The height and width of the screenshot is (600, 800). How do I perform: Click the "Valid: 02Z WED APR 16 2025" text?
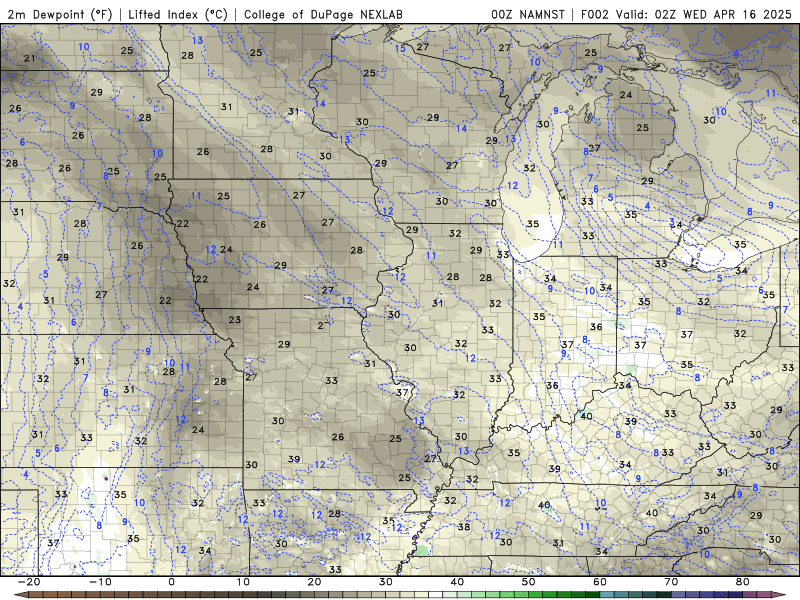pyautogui.click(x=704, y=14)
